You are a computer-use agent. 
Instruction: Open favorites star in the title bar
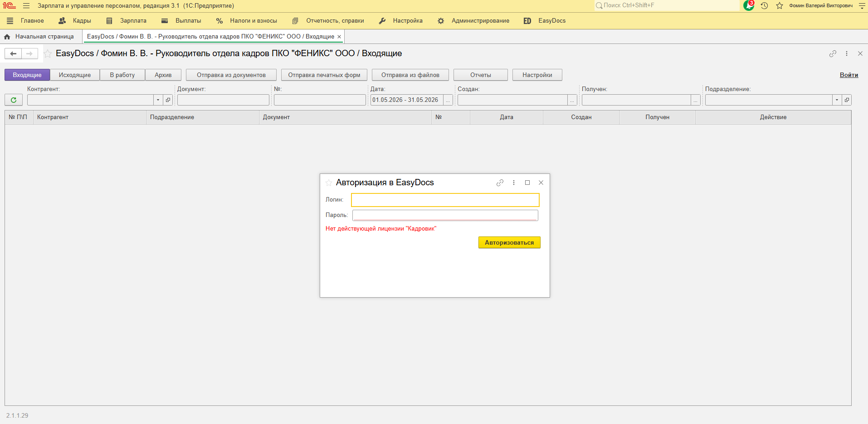pyautogui.click(x=780, y=6)
